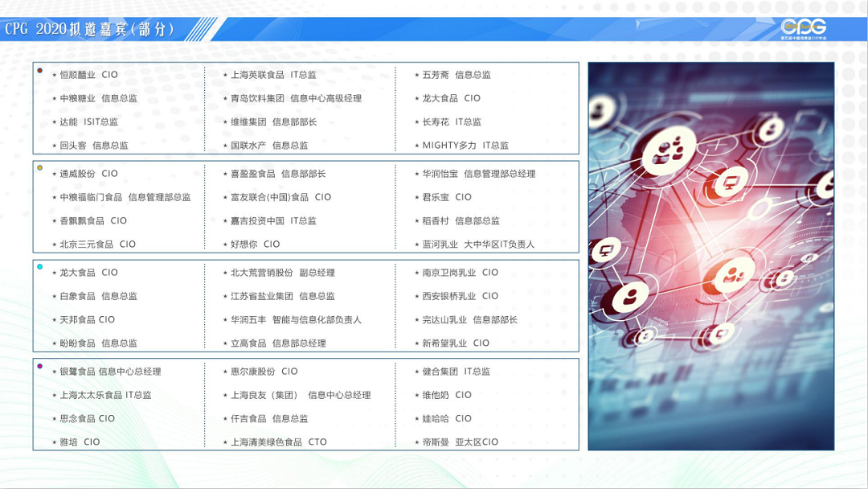Select the entry '西安银桥乳业 CIO'
Viewport: 868px width, 489px height.
point(460,296)
